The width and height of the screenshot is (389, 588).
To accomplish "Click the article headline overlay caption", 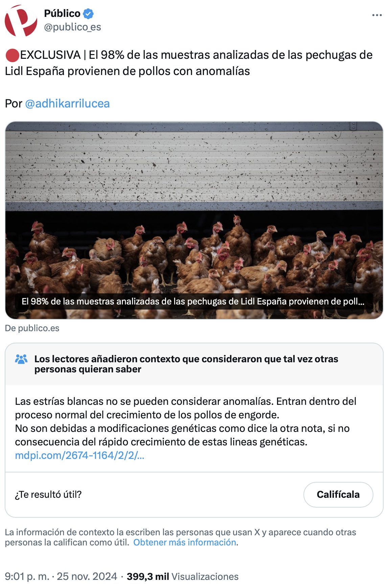I will pos(193,301).
